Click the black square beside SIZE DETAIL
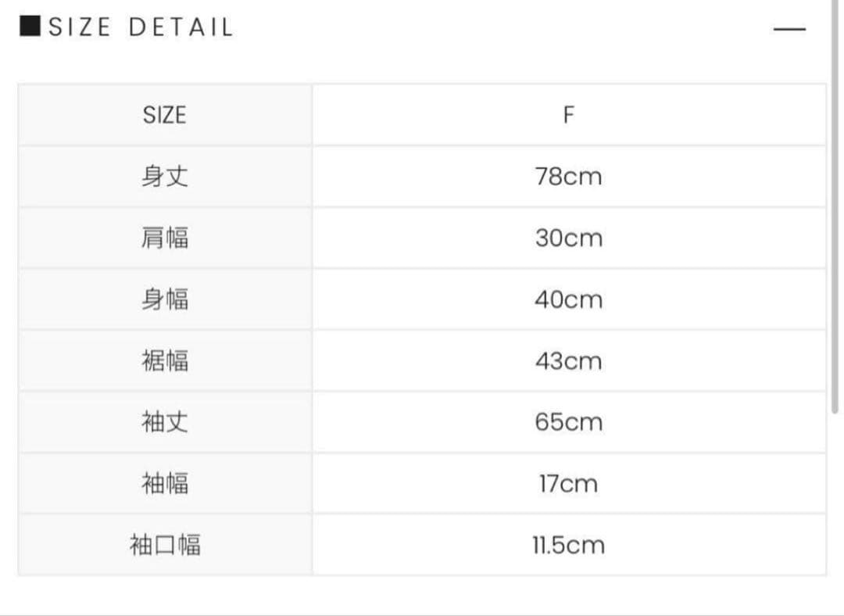The height and width of the screenshot is (616, 844). pos(30,27)
